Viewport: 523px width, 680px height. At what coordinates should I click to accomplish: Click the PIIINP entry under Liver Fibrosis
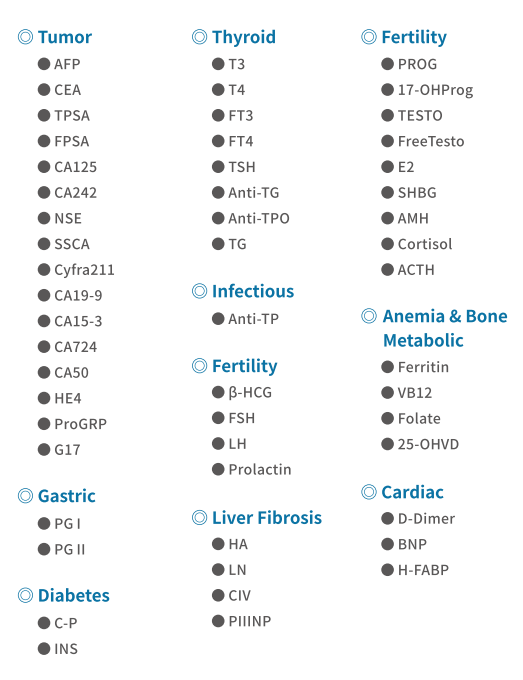tap(250, 621)
